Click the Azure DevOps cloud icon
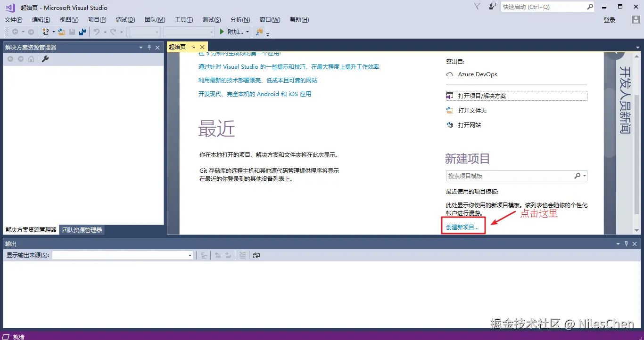This screenshot has width=644, height=340. tap(450, 74)
